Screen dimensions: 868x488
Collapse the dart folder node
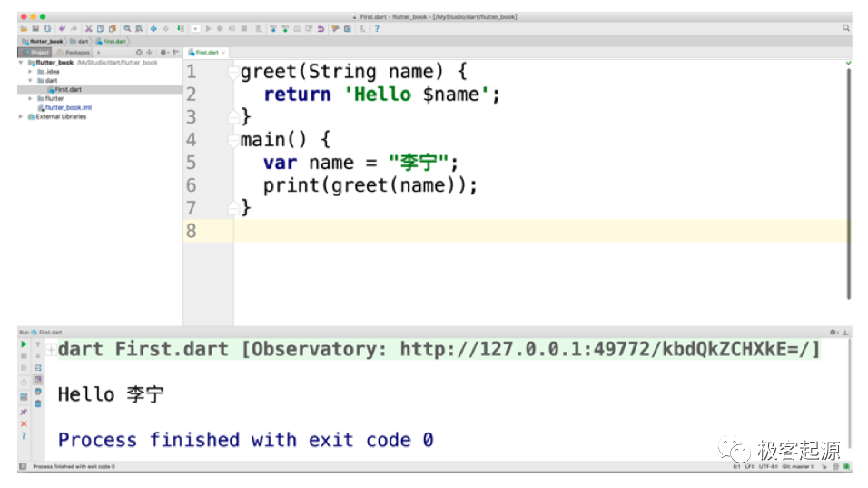click(x=31, y=80)
